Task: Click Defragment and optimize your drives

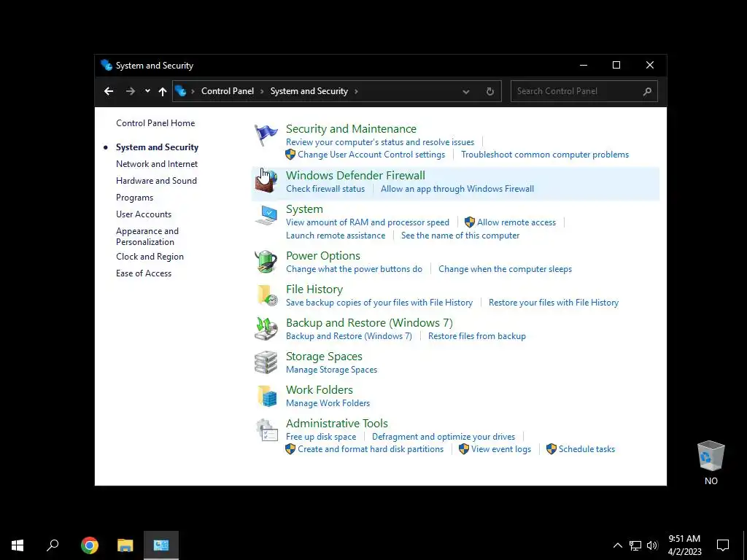Action: click(x=444, y=437)
